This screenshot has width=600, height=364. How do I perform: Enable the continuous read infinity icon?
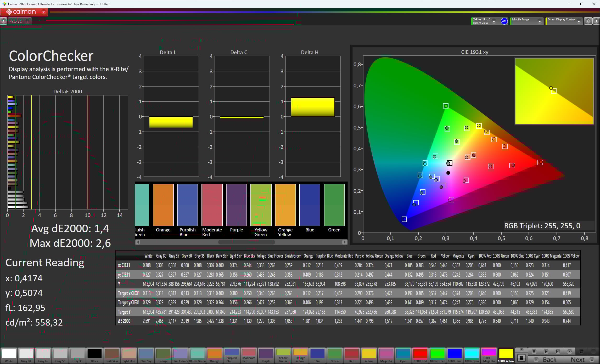[x=569, y=351]
